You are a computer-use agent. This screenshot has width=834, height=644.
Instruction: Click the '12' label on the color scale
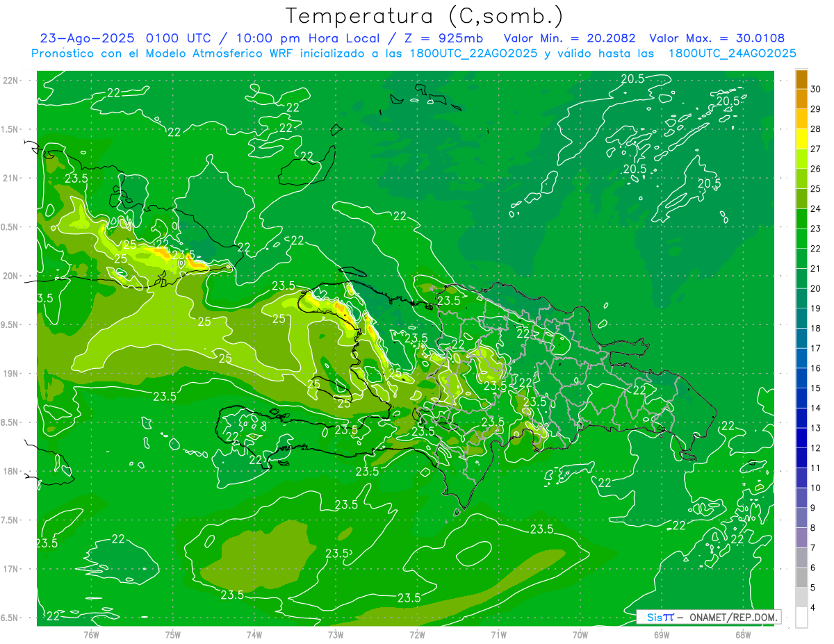pos(817,448)
